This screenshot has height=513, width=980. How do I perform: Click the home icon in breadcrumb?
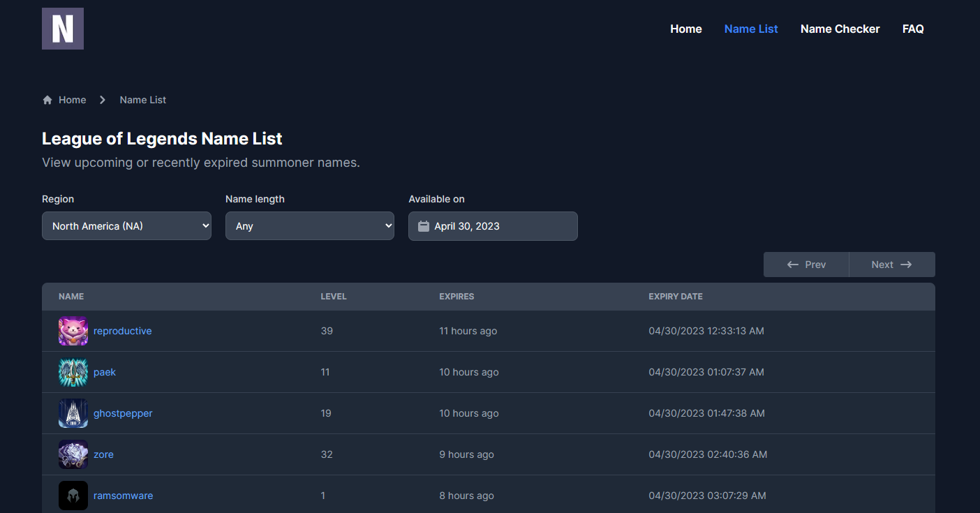point(47,100)
